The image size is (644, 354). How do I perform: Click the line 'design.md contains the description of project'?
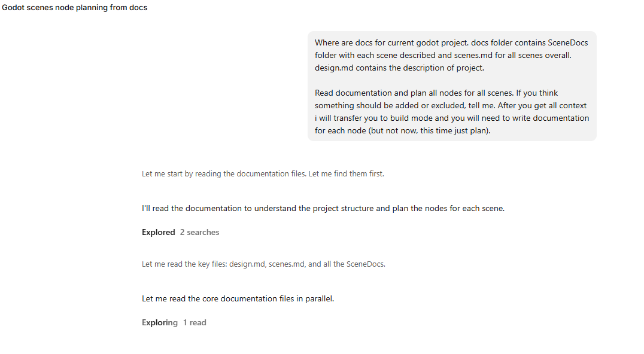(x=399, y=68)
